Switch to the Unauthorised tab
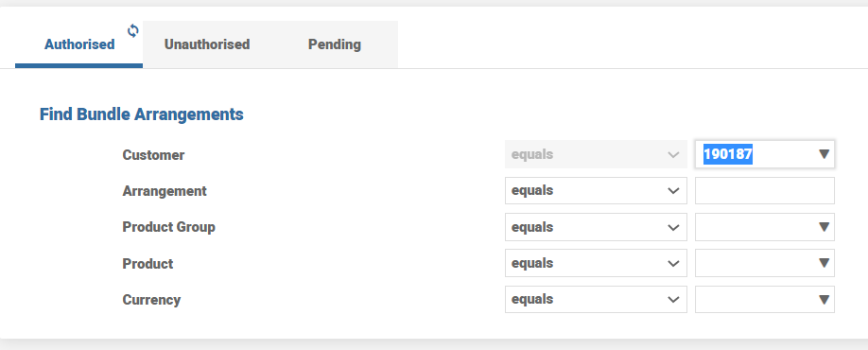The image size is (868, 350). coord(207,44)
